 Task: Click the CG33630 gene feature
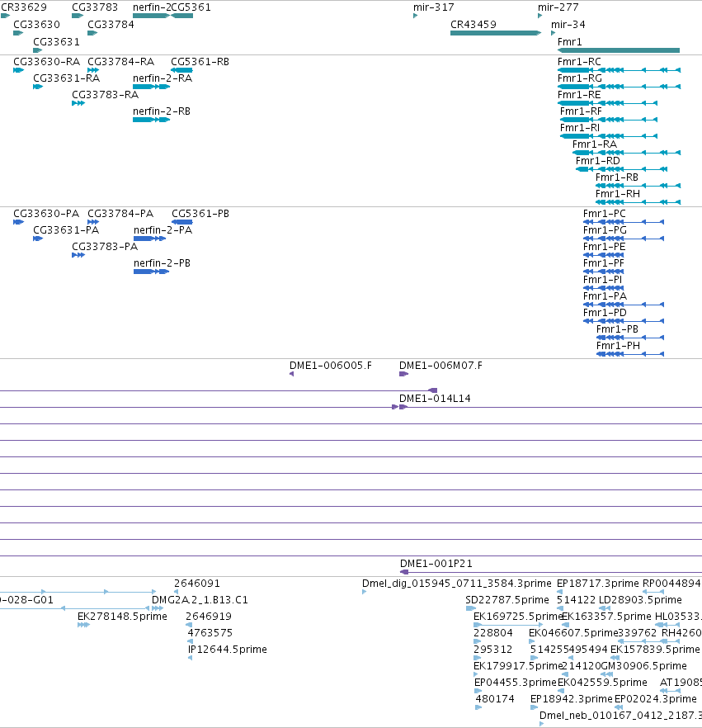point(18,33)
